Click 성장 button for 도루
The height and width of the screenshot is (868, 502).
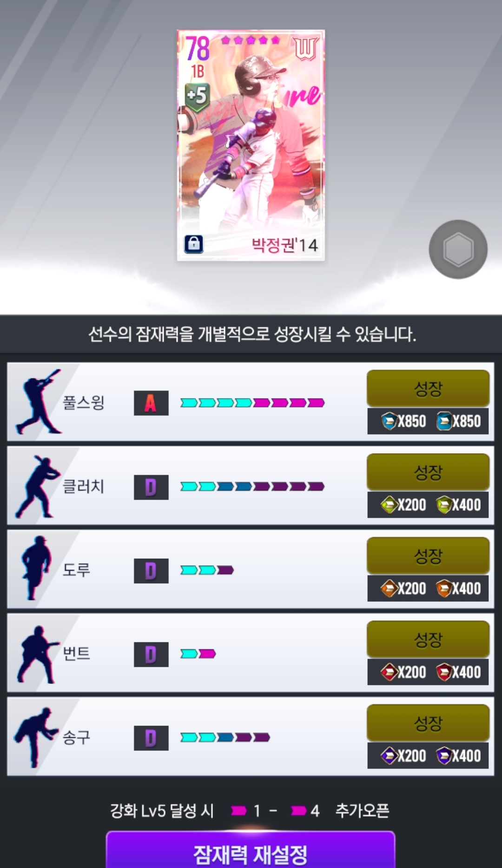coord(428,556)
